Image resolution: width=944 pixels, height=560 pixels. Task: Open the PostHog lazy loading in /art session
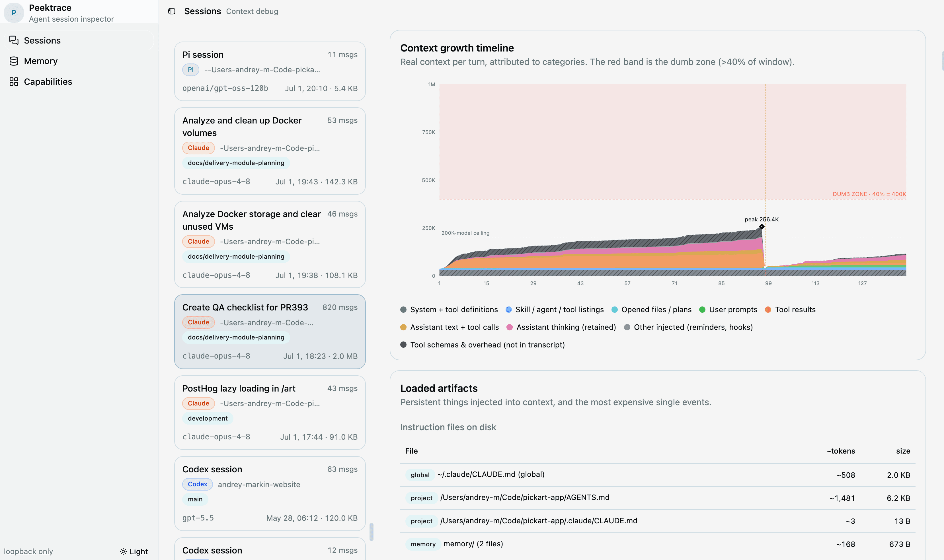[270, 412]
